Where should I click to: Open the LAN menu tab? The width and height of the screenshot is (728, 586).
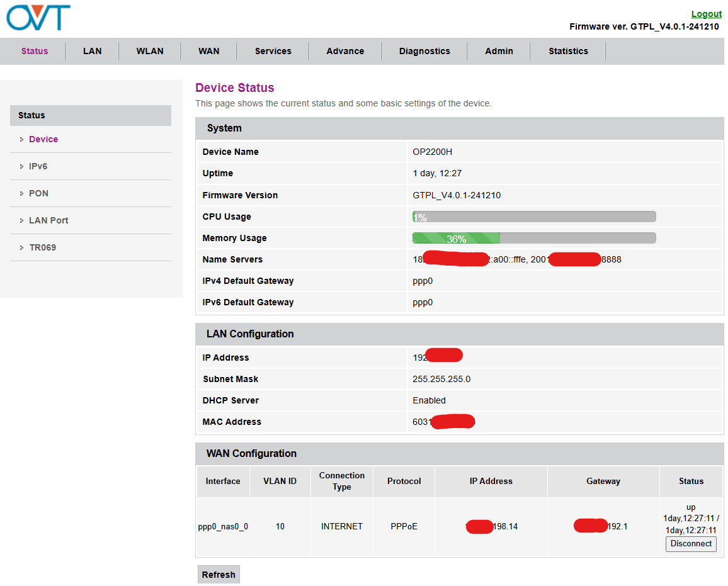[x=92, y=51]
